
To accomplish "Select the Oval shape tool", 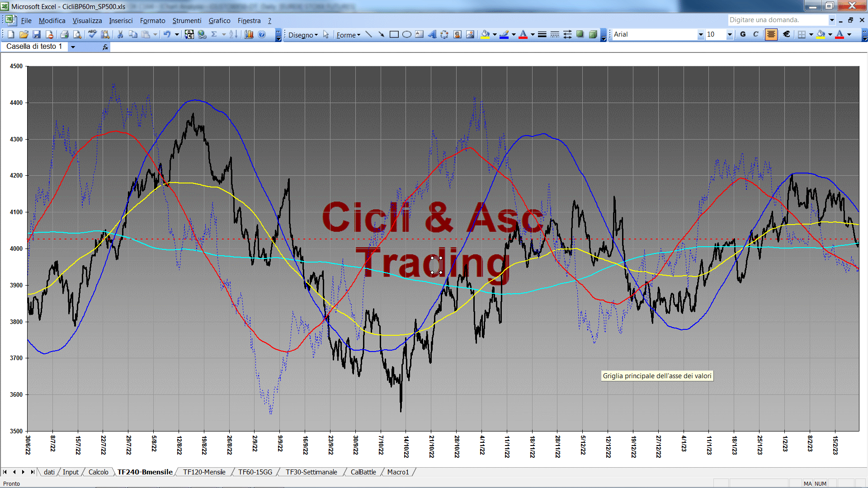I will (x=407, y=34).
